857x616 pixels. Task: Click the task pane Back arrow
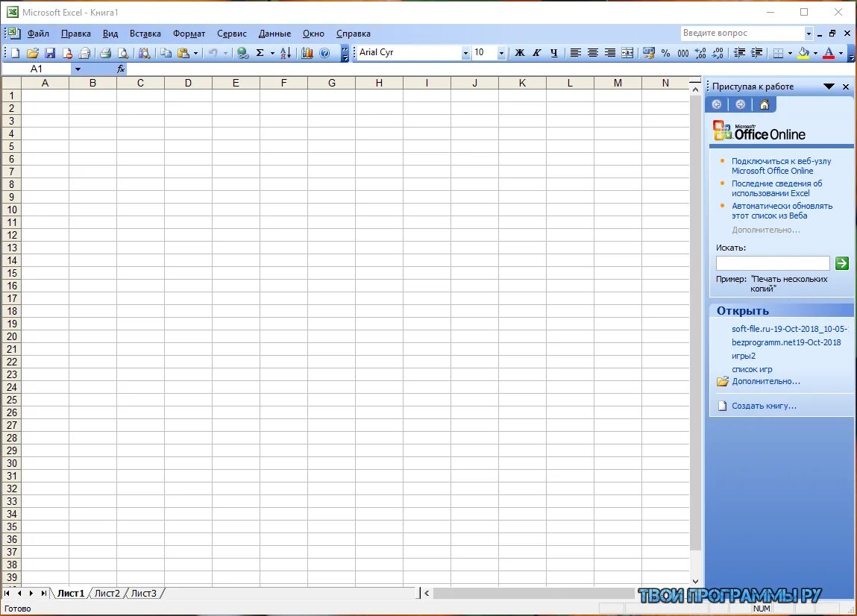(x=717, y=105)
